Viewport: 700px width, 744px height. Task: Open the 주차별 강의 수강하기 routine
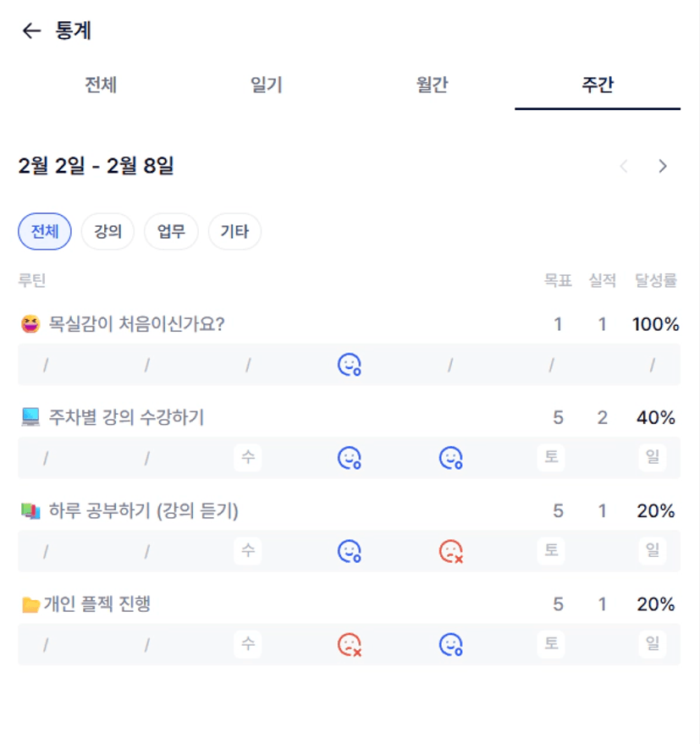125,417
